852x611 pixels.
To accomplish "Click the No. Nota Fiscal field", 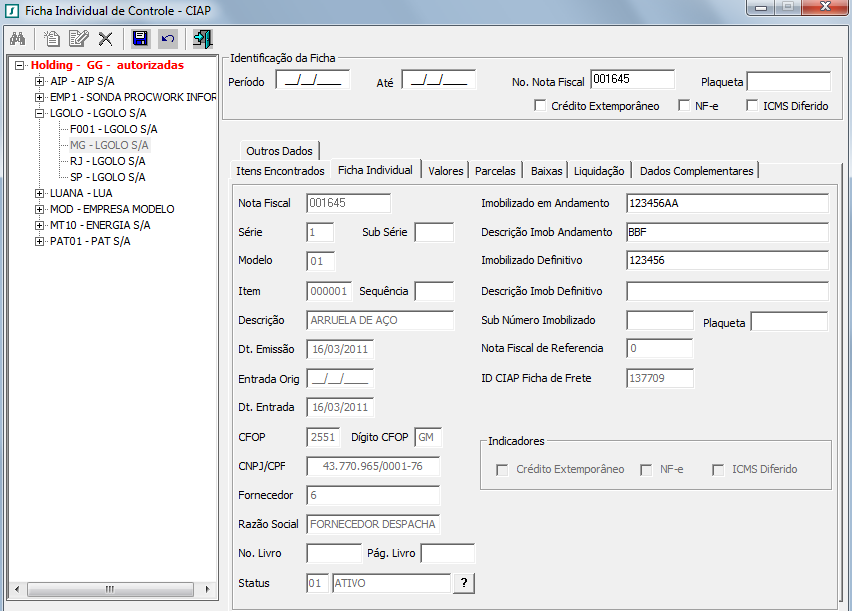I will [632, 80].
